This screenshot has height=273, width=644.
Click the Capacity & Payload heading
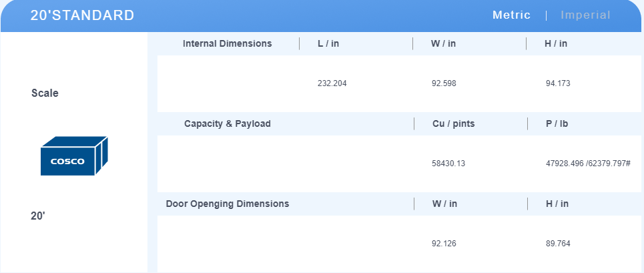tap(228, 123)
